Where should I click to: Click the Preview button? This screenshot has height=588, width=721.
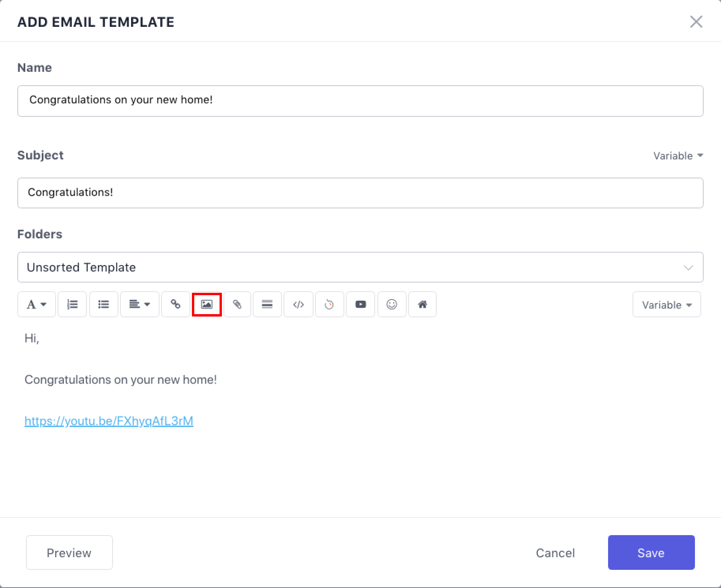pyautogui.click(x=69, y=552)
